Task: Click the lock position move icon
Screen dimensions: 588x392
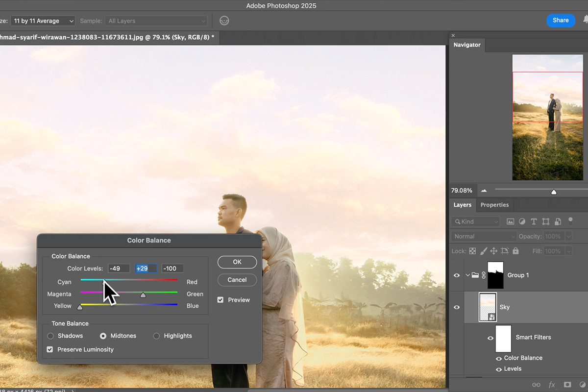Action: 493,251
